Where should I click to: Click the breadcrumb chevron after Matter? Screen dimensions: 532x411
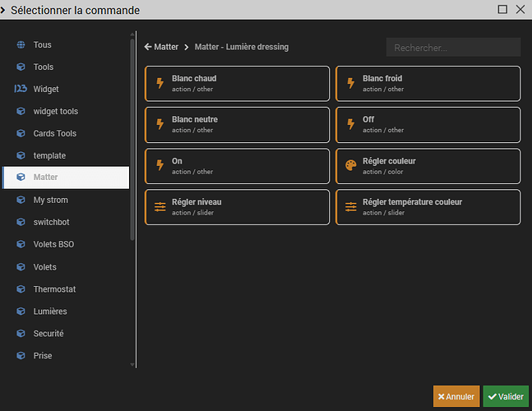click(187, 47)
